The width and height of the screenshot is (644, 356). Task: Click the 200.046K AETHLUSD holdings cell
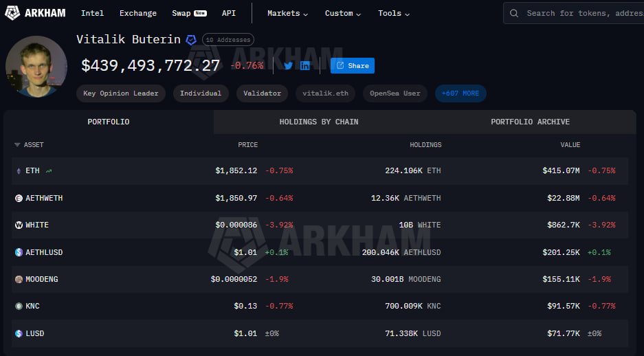[x=401, y=252]
